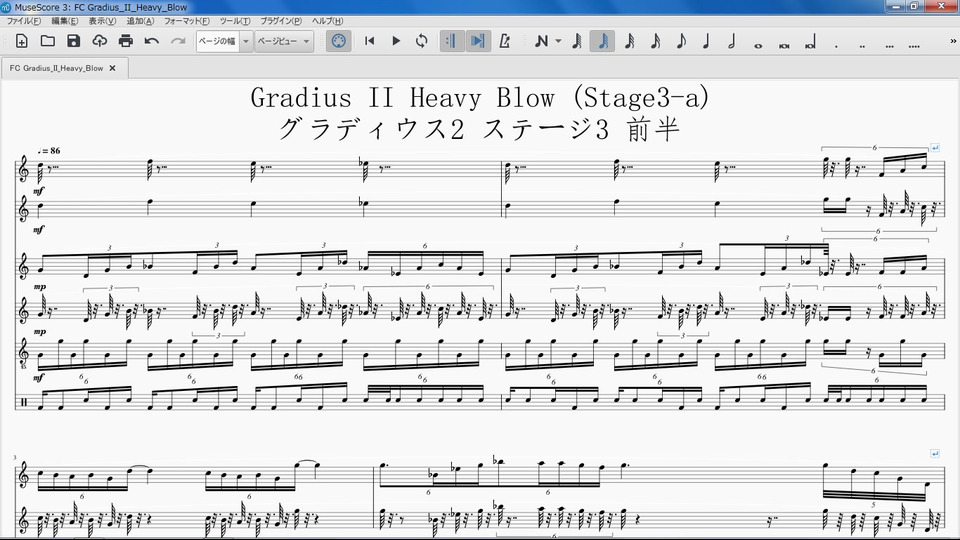Select the whole note duration
This screenshot has height=540, width=960.
pyautogui.click(x=758, y=45)
